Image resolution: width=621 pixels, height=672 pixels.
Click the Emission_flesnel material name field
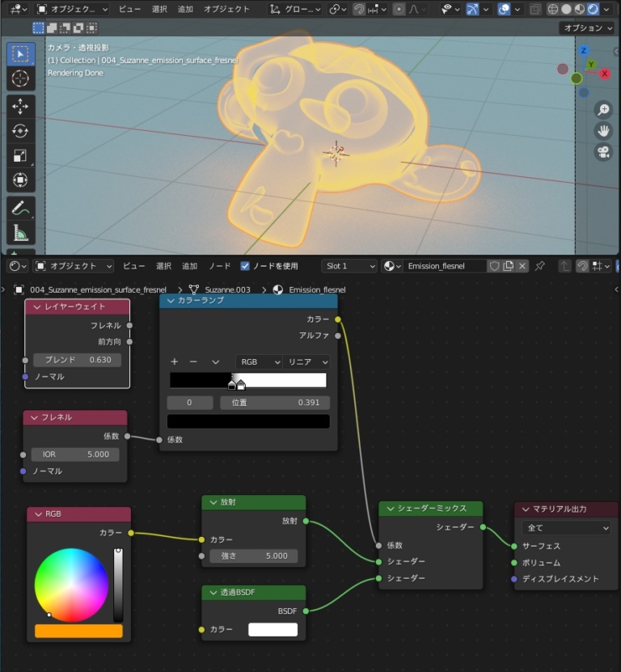click(x=445, y=266)
